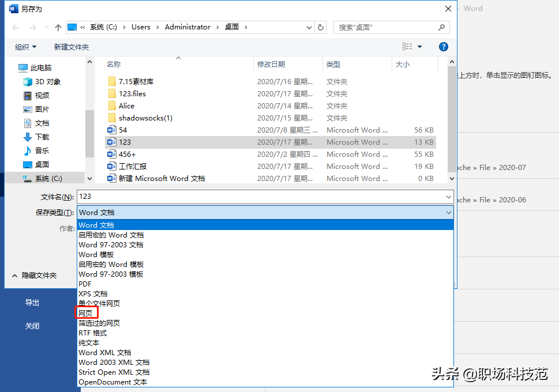Screen dimensions: 559x392
Task: Open the address bar history dropdown
Action: tap(309, 28)
